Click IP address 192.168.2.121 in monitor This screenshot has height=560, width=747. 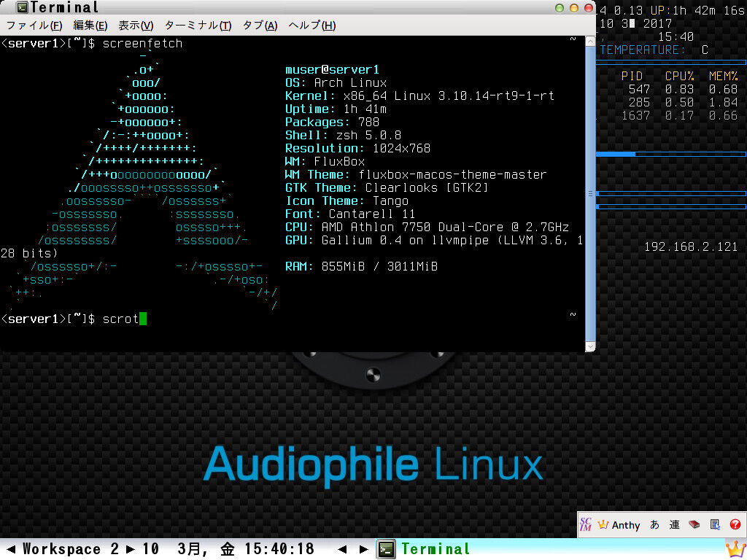pyautogui.click(x=691, y=246)
